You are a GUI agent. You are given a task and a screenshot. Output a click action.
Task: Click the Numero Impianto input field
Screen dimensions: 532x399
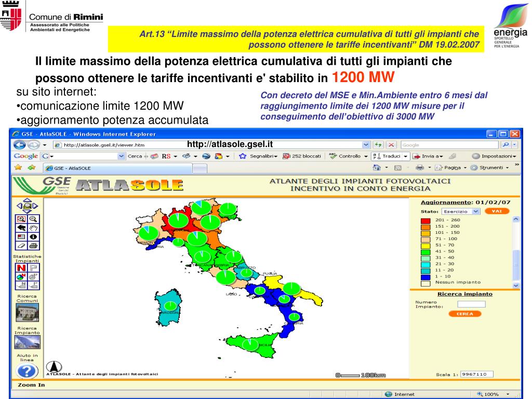coord(471,304)
